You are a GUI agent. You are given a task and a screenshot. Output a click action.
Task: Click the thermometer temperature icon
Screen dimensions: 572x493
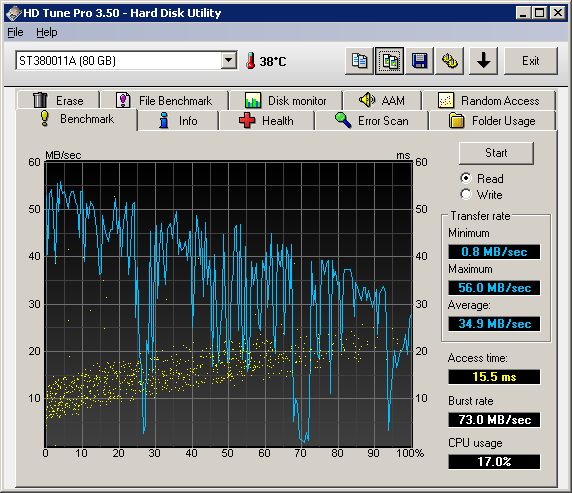(250, 61)
